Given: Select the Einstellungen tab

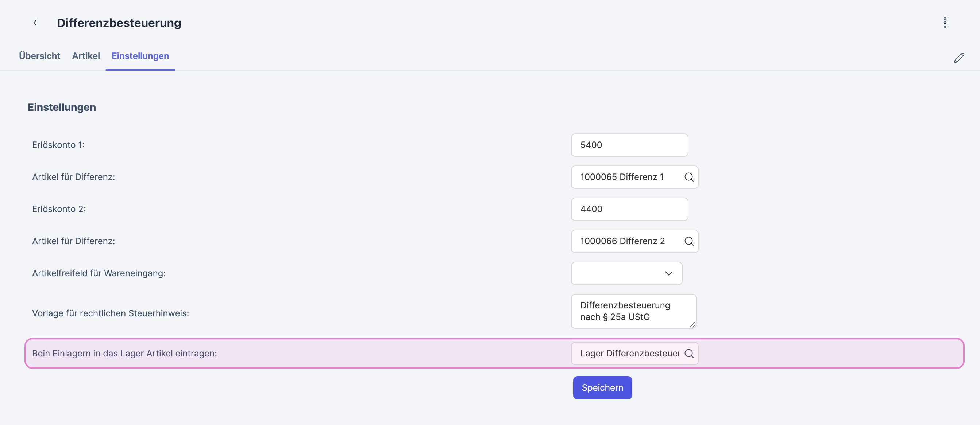Looking at the screenshot, I should tap(140, 56).
